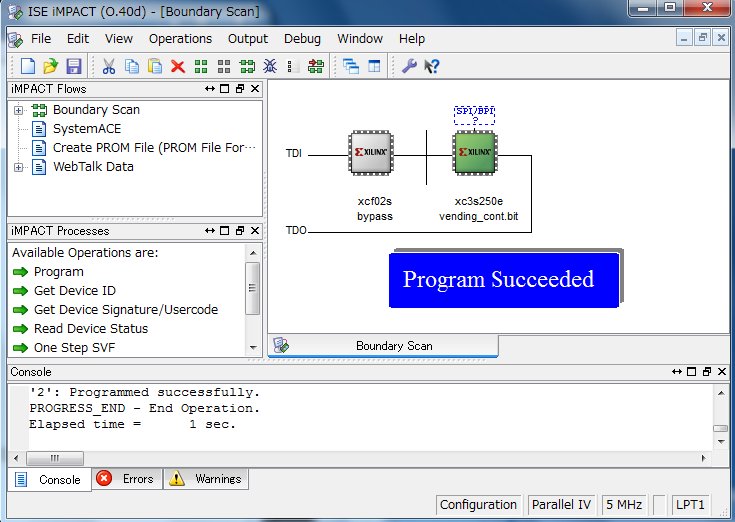The width and height of the screenshot is (735, 522).
Task: Click the green four-squares toolbar icon
Action: (201, 66)
